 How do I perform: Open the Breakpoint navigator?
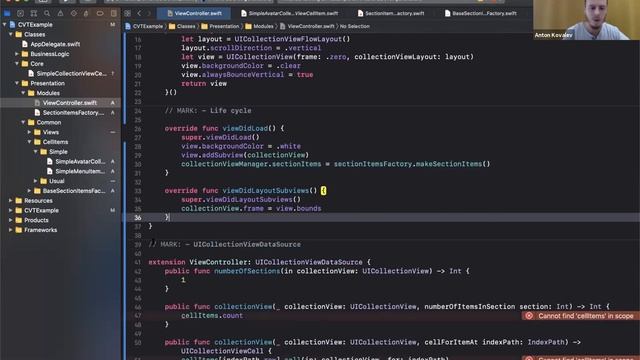coord(100,13)
